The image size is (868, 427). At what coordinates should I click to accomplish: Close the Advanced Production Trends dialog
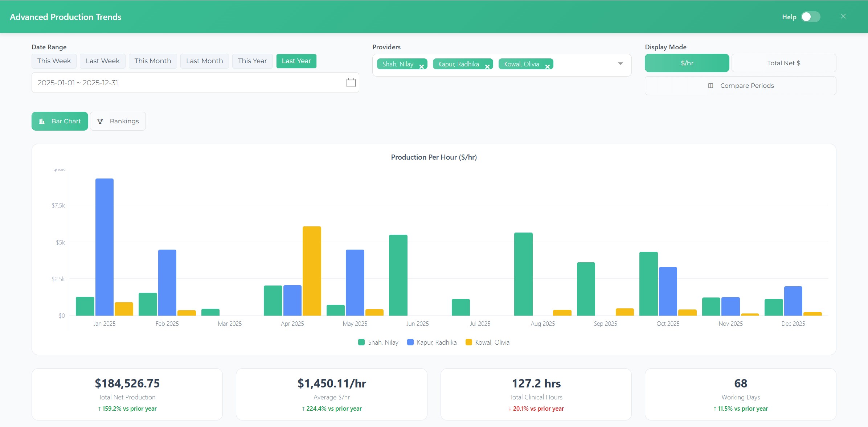(843, 16)
